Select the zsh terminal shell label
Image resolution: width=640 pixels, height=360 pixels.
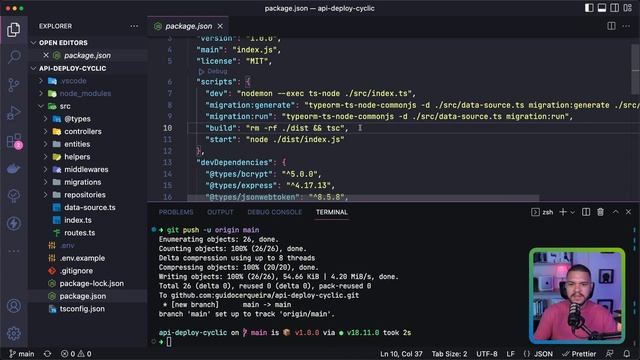pyautogui.click(x=542, y=212)
